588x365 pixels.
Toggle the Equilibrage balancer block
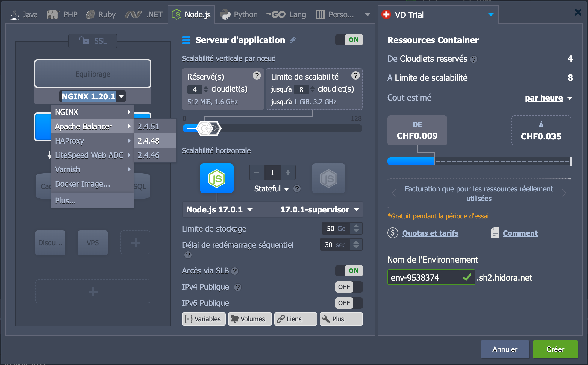[93, 74]
